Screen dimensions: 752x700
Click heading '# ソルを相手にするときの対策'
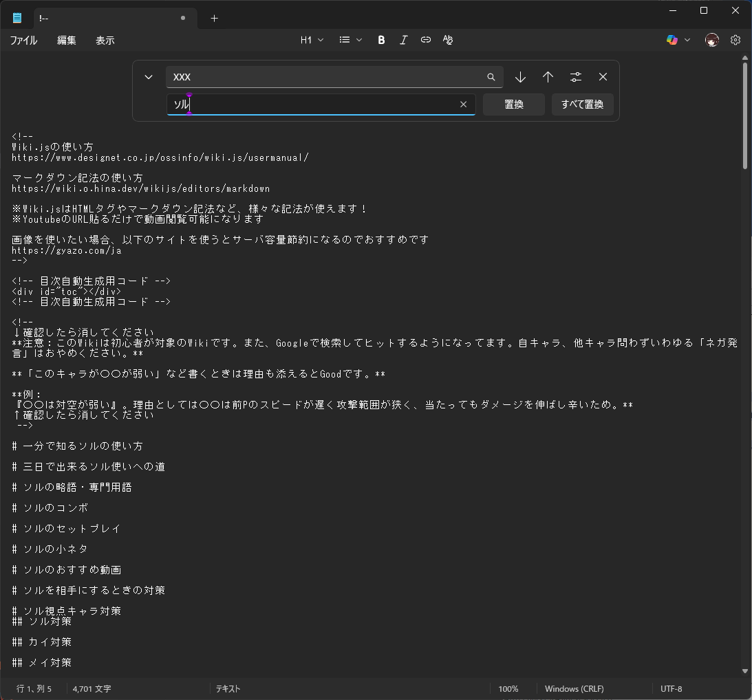88,591
